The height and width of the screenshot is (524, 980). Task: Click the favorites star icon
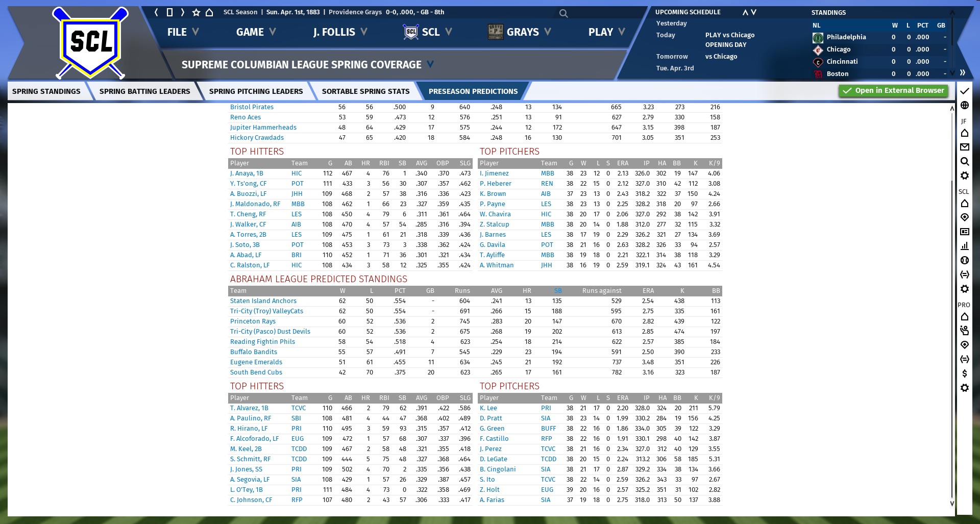pos(196,12)
